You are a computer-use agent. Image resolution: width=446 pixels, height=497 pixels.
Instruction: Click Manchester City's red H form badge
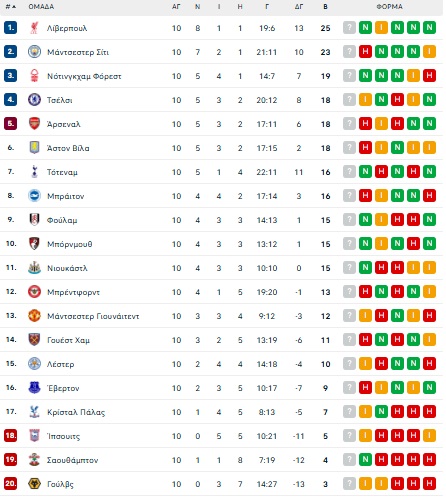pos(365,52)
